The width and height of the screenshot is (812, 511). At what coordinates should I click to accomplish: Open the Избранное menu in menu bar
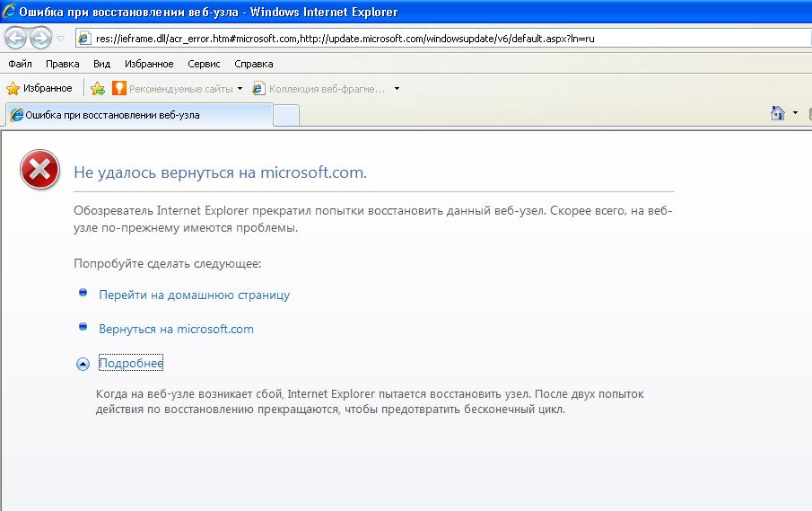pyautogui.click(x=149, y=64)
